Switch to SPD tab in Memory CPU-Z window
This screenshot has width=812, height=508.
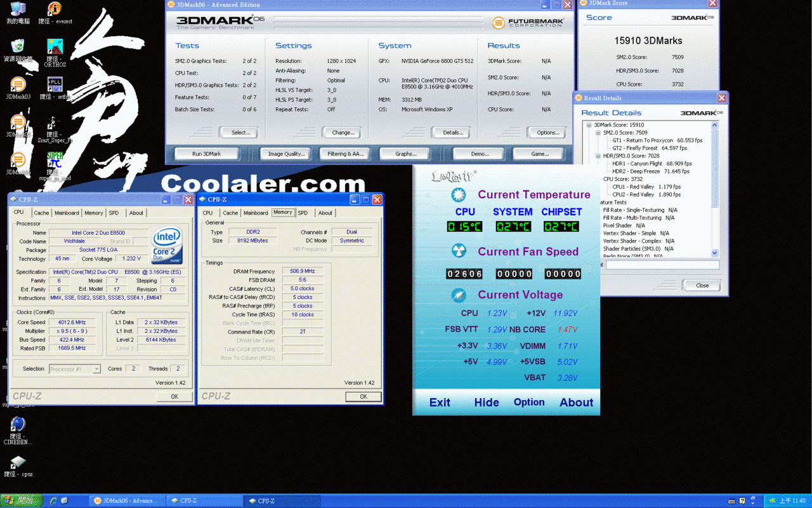pyautogui.click(x=303, y=213)
